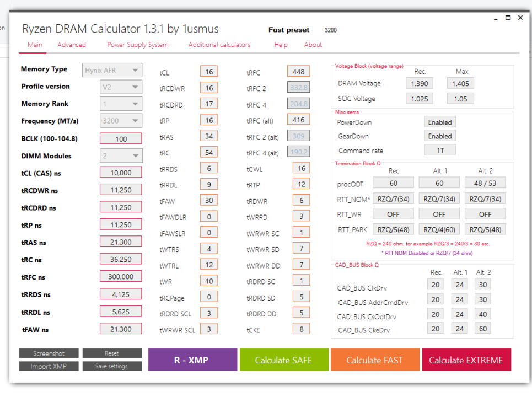This screenshot has height=397, width=532.
Task: Click the tCWL value 16
Action: tap(302, 168)
